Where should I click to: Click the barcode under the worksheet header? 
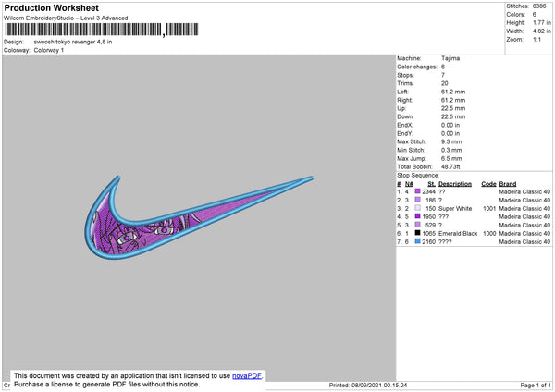(x=102, y=30)
